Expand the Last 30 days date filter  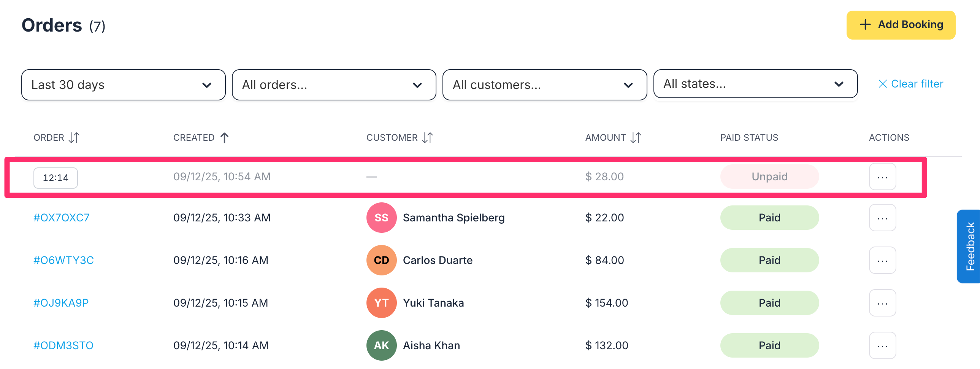[x=123, y=85]
